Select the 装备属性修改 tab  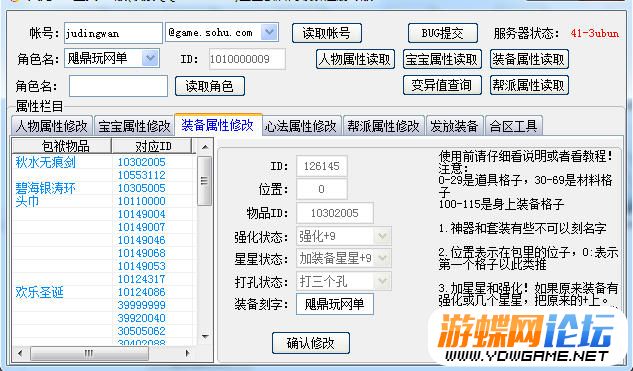click(x=218, y=125)
